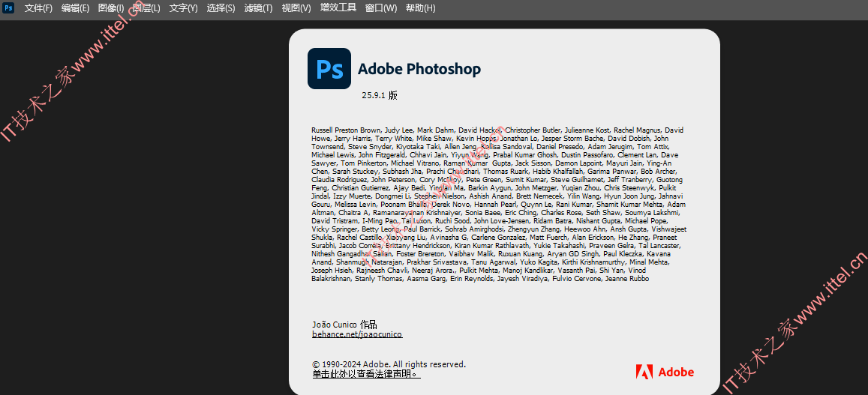Open the 视图(V) menu
The height and width of the screenshot is (395, 868).
(296, 8)
